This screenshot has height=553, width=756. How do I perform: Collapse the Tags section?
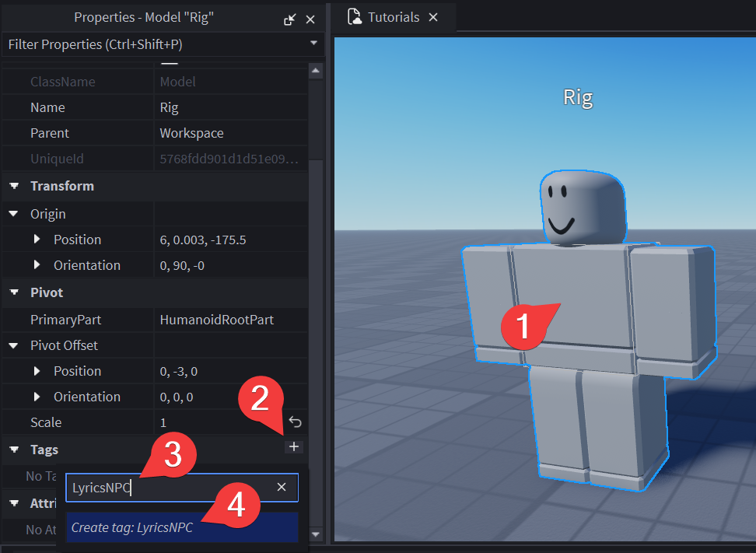click(x=14, y=450)
